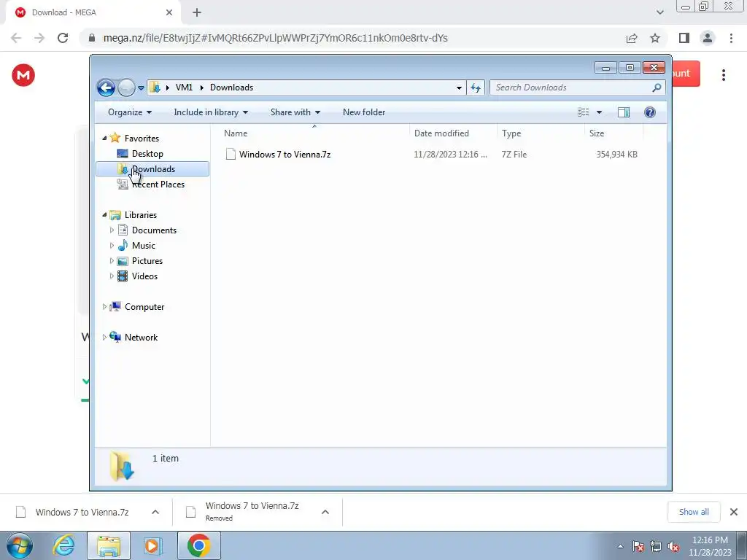The width and height of the screenshot is (747, 560).
Task: Select Network in the navigation pane
Action: tap(141, 337)
